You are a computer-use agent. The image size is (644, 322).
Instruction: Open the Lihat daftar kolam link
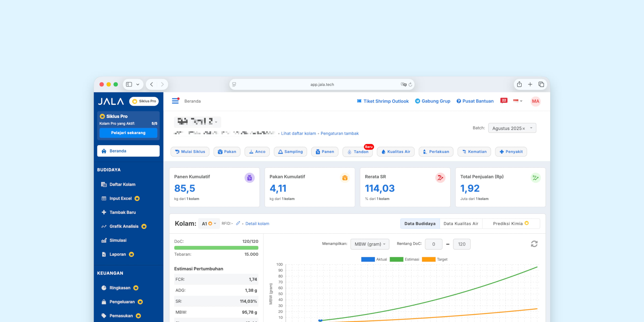click(298, 133)
